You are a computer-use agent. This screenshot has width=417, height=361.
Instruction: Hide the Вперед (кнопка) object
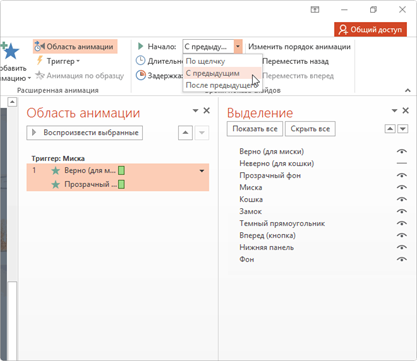coord(402,235)
